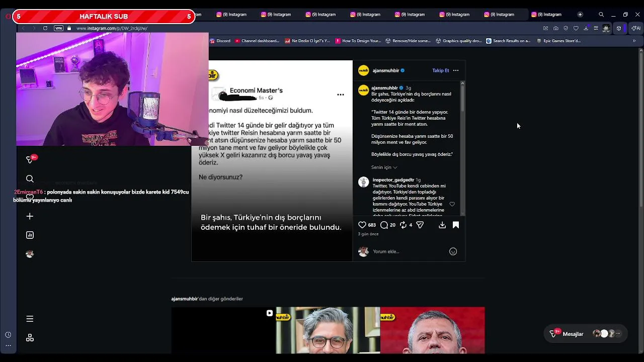Screen dimensions: 644x362
Task: Open search tabs magnifier in tab bar
Action: [601, 15]
